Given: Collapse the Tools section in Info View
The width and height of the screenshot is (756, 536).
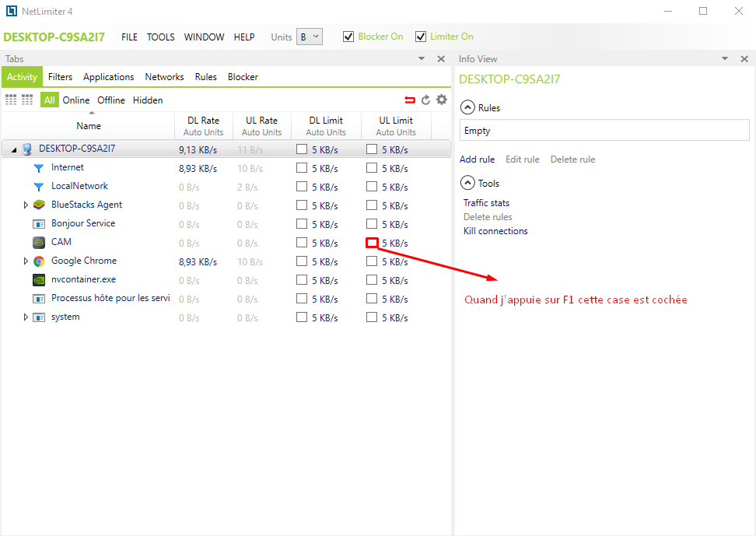Looking at the screenshot, I should pyautogui.click(x=467, y=183).
